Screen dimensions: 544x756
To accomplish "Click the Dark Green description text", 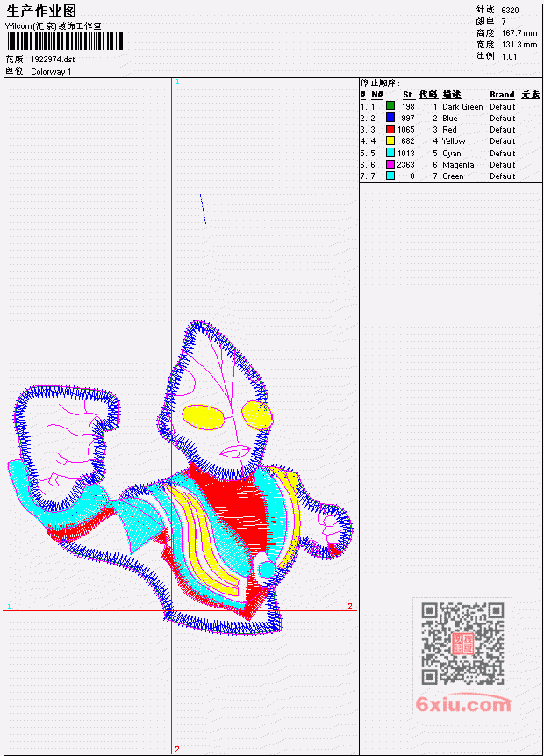I will click(462, 106).
